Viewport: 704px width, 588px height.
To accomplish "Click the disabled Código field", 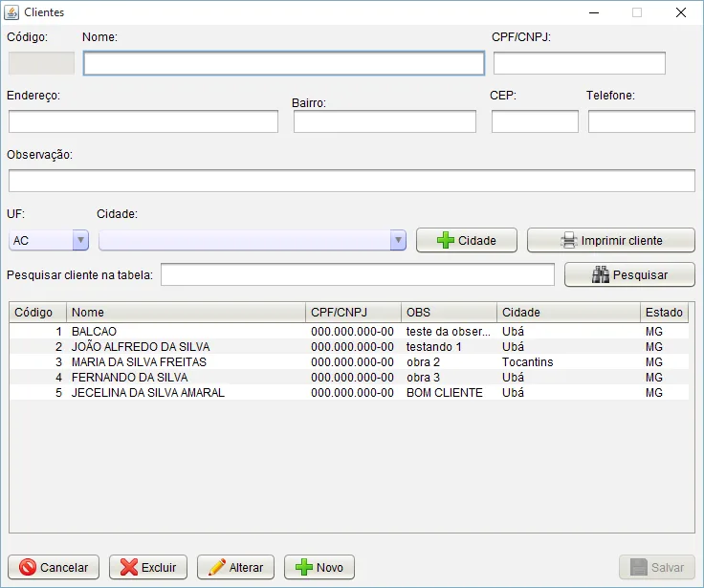I will pyautogui.click(x=41, y=63).
